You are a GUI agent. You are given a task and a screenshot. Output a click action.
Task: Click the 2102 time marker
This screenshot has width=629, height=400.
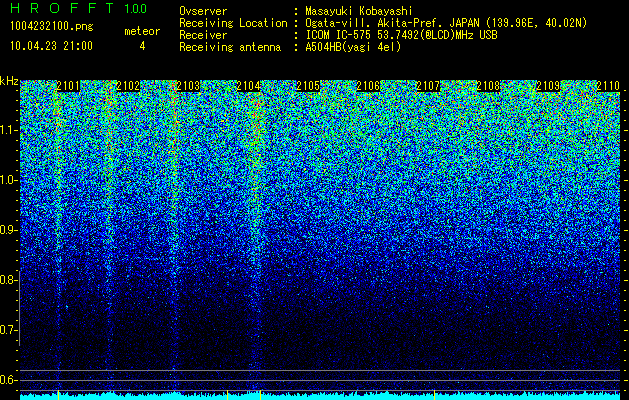pyautogui.click(x=128, y=86)
